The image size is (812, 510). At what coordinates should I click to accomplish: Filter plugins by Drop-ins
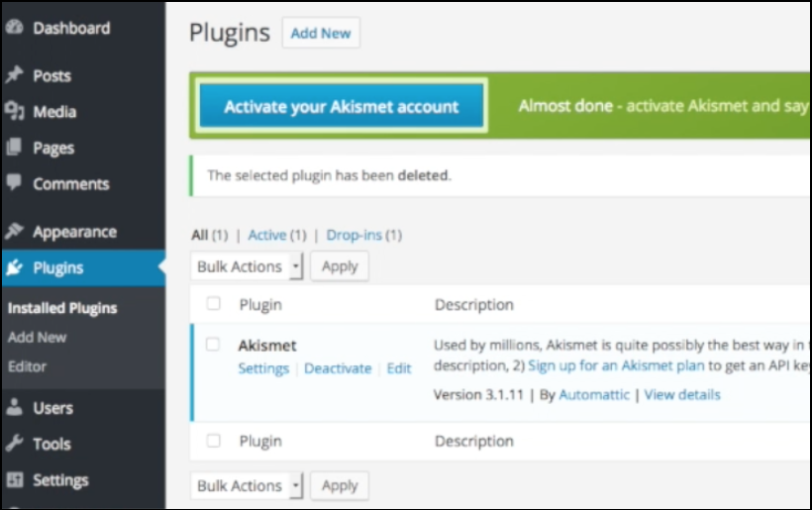pyautogui.click(x=355, y=235)
